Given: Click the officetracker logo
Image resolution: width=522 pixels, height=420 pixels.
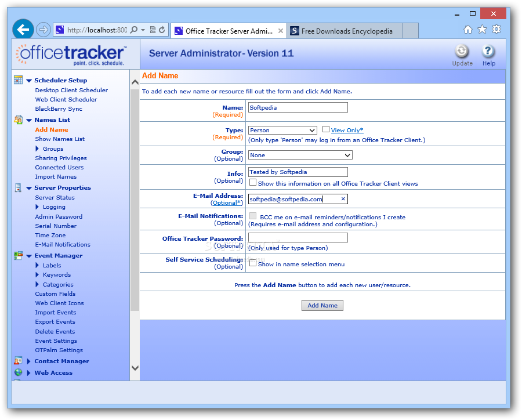Looking at the screenshot, I should (71, 55).
